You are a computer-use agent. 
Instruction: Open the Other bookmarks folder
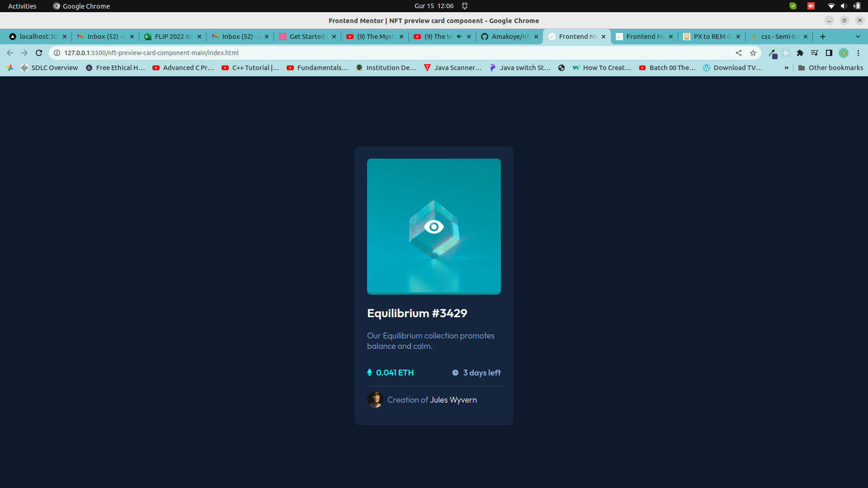(830, 68)
